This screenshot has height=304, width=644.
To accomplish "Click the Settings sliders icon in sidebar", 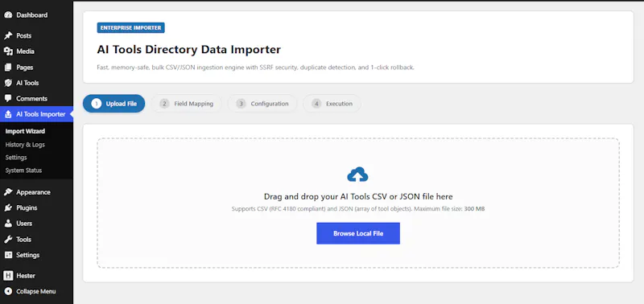I will tap(8, 255).
